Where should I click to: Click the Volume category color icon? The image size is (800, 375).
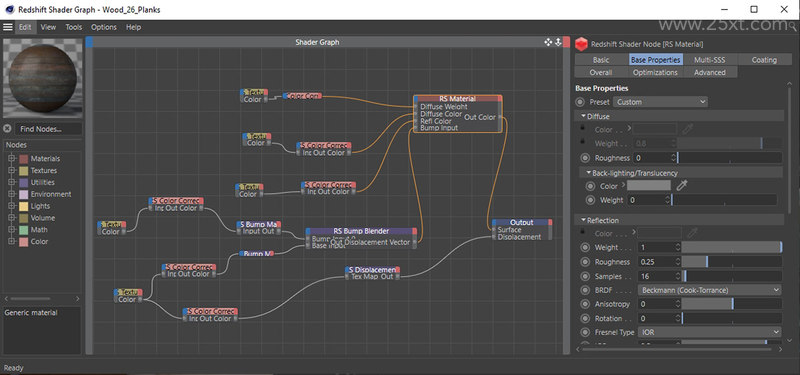tap(24, 218)
